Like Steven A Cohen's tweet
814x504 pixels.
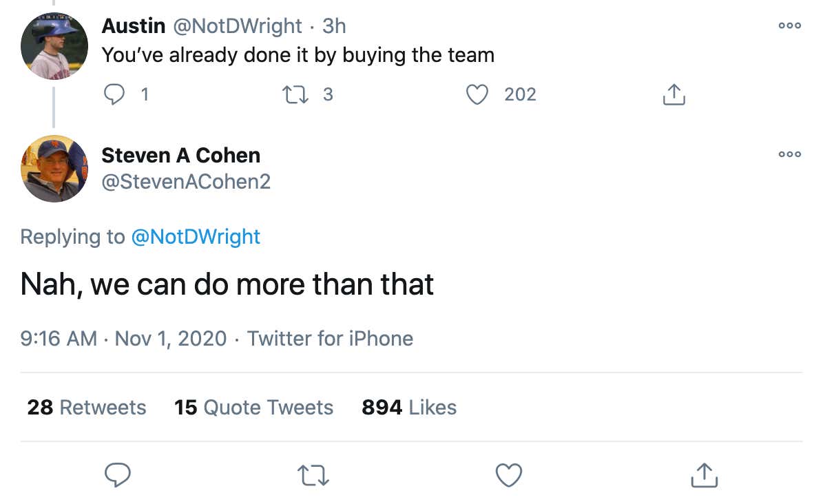coord(509,475)
